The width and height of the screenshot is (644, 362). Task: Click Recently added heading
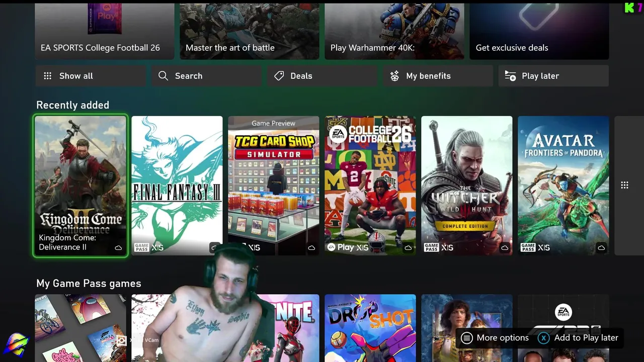72,105
